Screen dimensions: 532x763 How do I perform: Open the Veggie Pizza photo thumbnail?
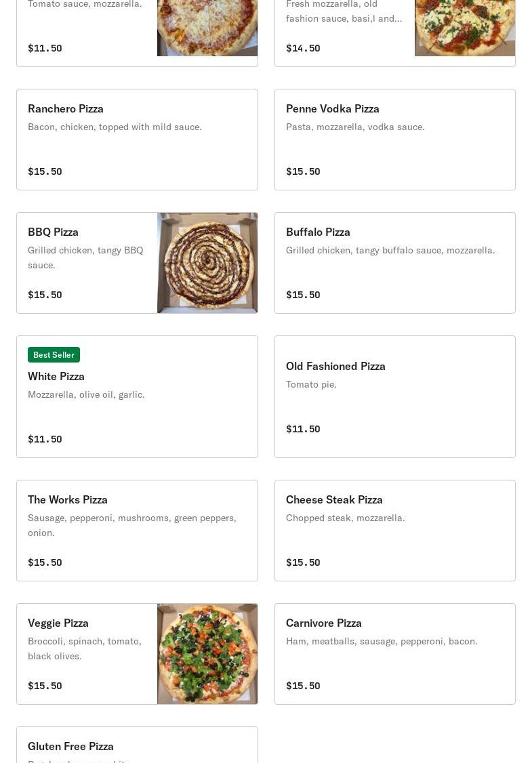coord(207,653)
